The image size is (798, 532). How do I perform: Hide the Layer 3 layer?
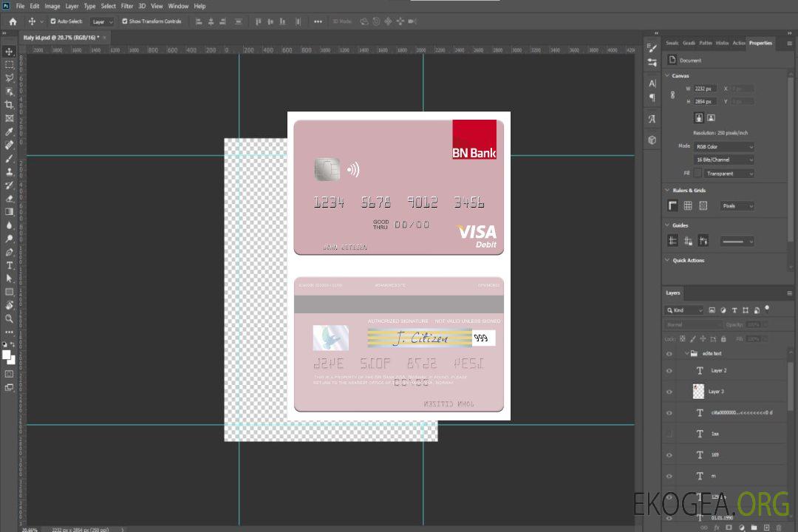click(x=669, y=392)
